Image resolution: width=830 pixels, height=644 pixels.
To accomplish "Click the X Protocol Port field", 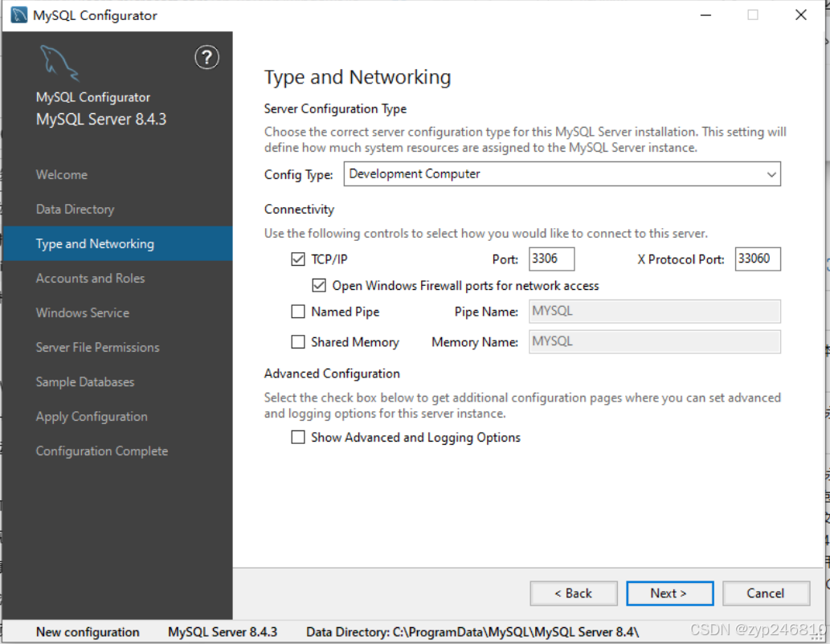I will tap(758, 259).
